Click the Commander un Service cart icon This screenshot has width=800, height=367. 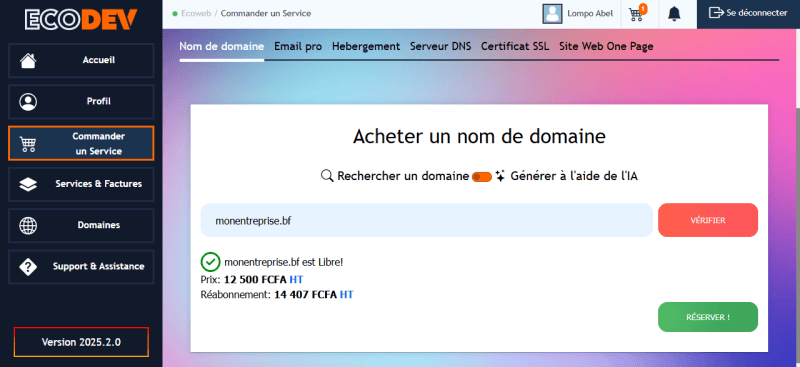tap(28, 144)
